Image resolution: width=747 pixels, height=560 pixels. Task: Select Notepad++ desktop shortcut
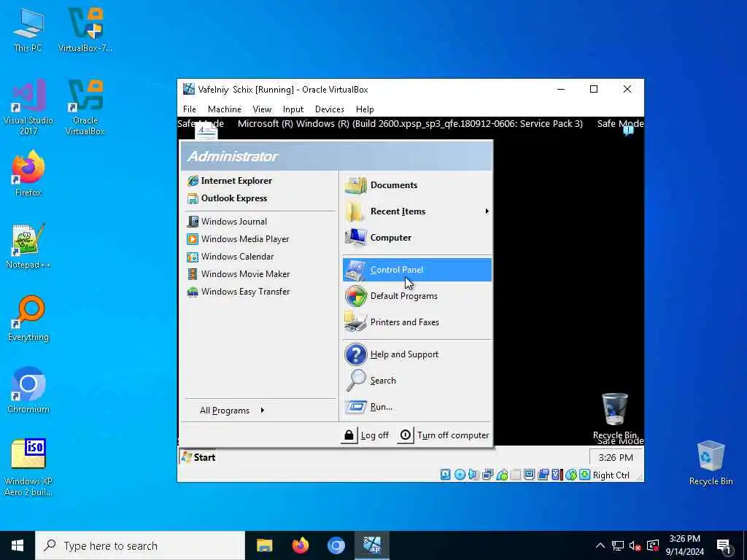pos(28,246)
